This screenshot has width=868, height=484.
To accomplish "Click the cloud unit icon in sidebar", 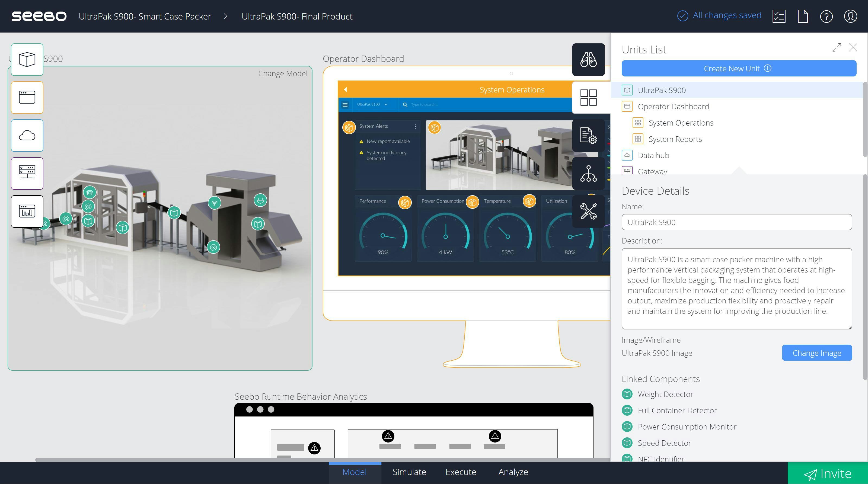I will pos(27,135).
